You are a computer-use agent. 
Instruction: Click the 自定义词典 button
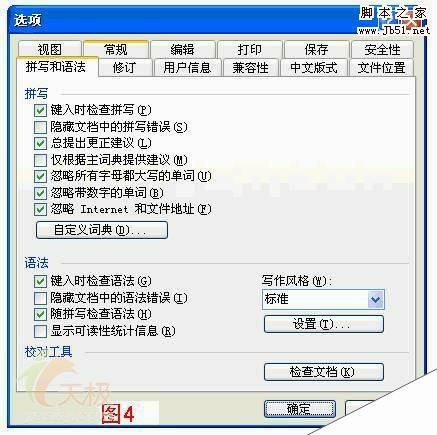(102, 230)
